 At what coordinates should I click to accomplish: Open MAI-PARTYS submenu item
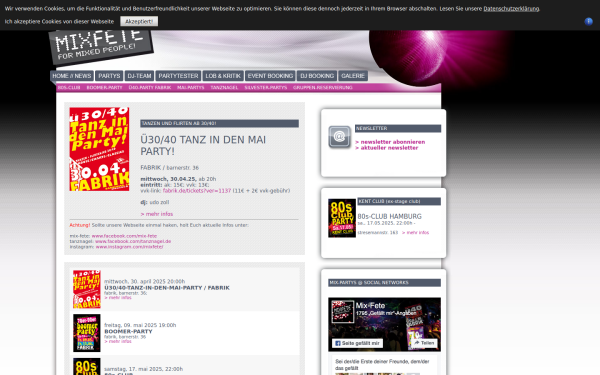tap(191, 88)
